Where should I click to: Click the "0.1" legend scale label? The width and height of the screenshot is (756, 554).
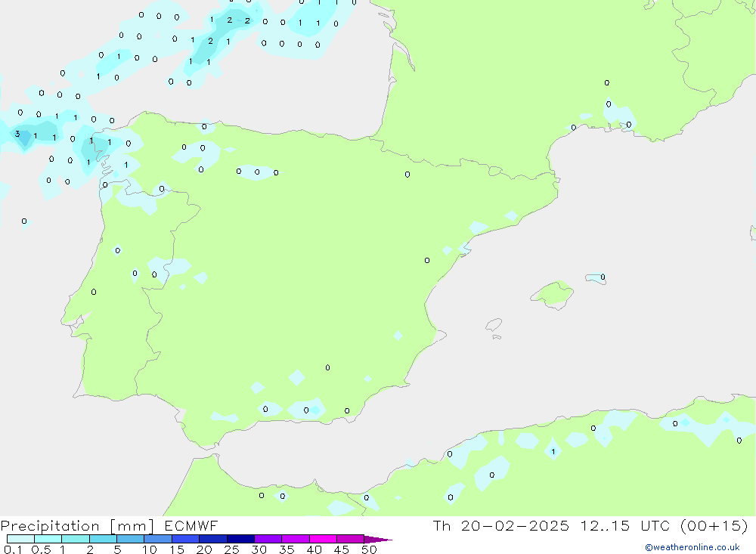pyautogui.click(x=13, y=549)
